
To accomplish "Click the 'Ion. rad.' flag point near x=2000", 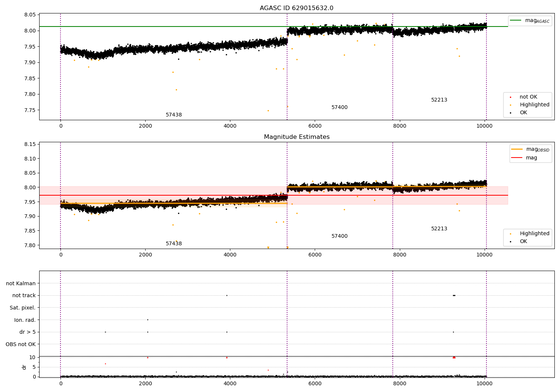I will tap(147, 320).
